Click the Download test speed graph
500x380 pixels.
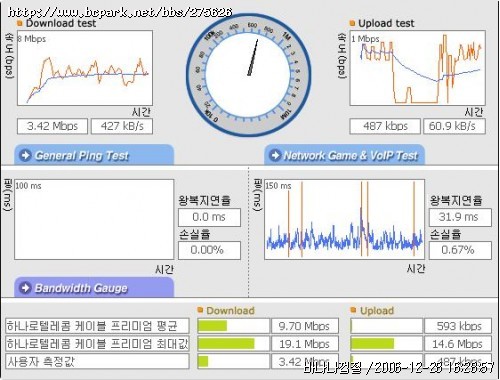(85, 68)
